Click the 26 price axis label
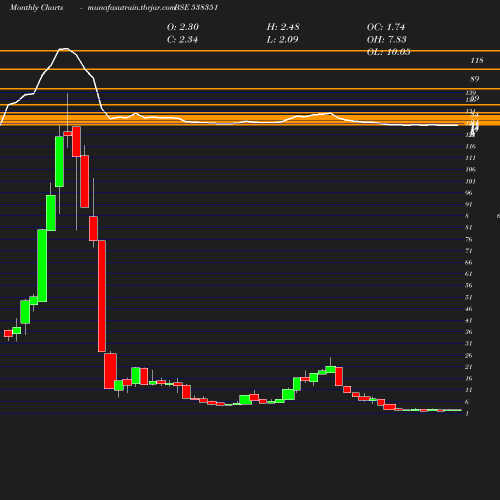Image resolution: width=500 pixels, height=500 pixels. click(469, 356)
